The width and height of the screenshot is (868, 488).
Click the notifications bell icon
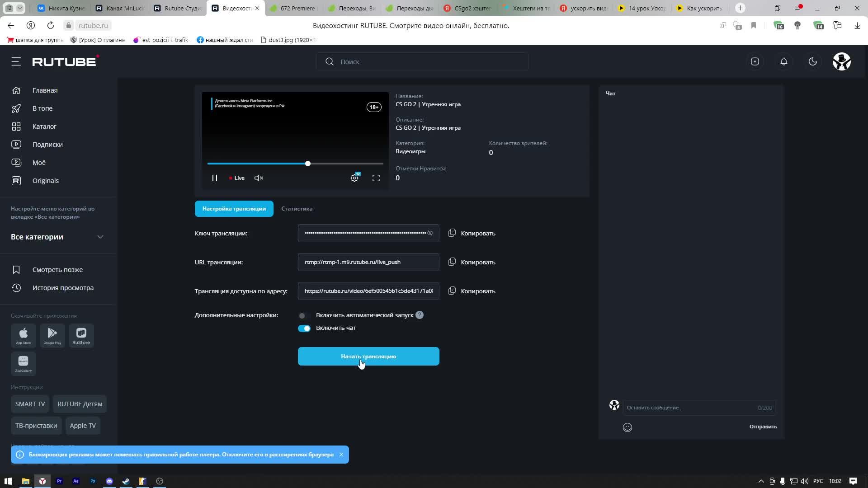(784, 61)
